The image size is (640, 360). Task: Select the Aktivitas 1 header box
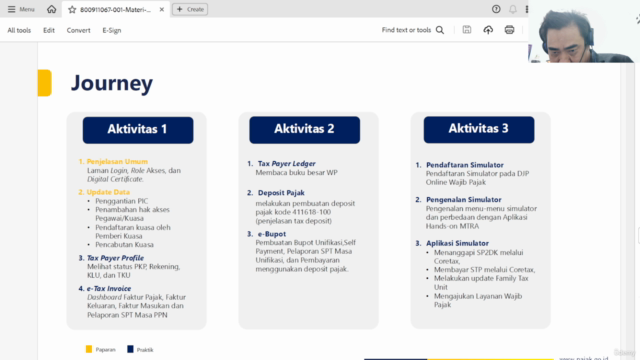pos(138,130)
